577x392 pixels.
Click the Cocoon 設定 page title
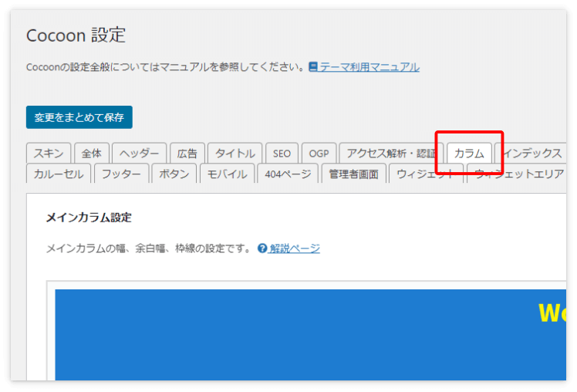(76, 35)
